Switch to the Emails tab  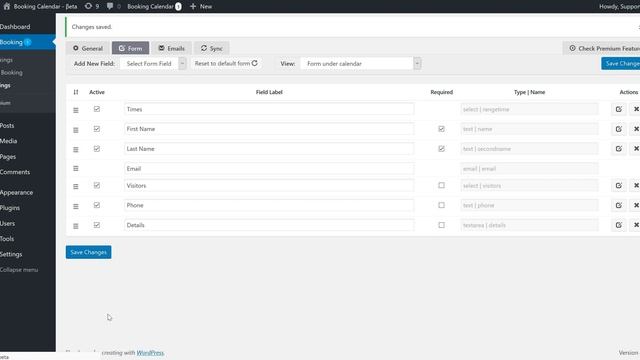171,48
